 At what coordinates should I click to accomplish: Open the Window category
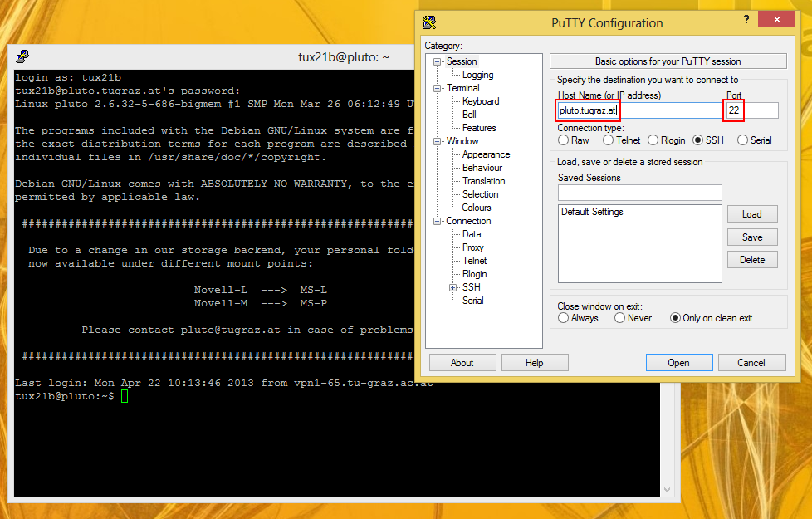[462, 141]
